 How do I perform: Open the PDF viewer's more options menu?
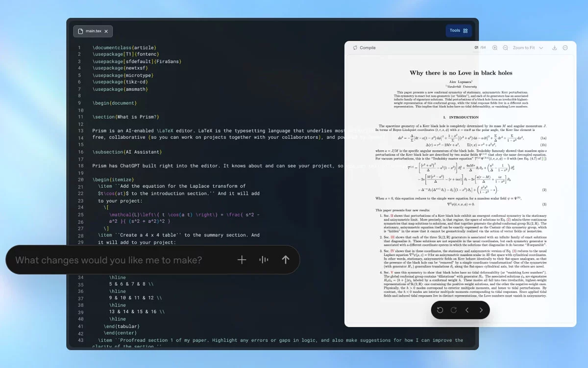pos(565,48)
